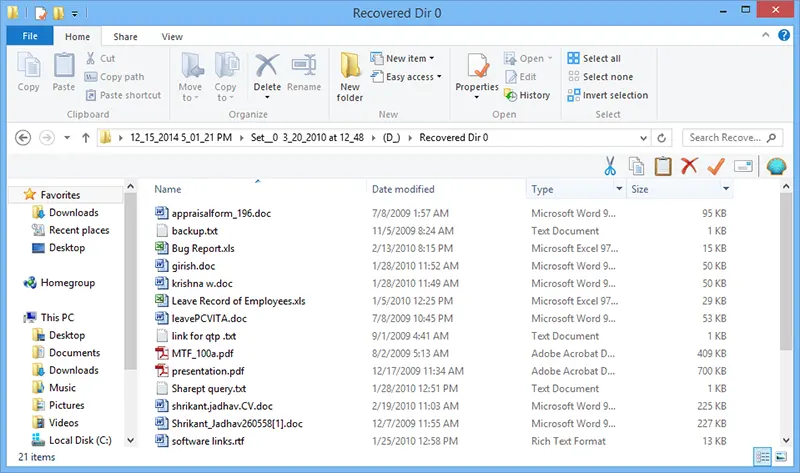Click the Edit button in Open group
Viewport: 800px width, 473px height.
[x=521, y=77]
